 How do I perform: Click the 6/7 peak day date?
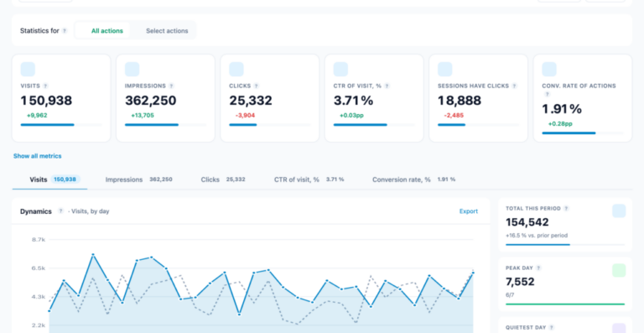point(510,294)
